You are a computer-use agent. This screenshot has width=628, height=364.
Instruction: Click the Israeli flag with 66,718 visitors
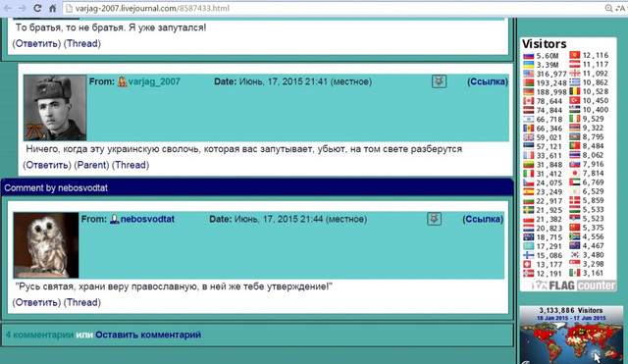(529, 119)
